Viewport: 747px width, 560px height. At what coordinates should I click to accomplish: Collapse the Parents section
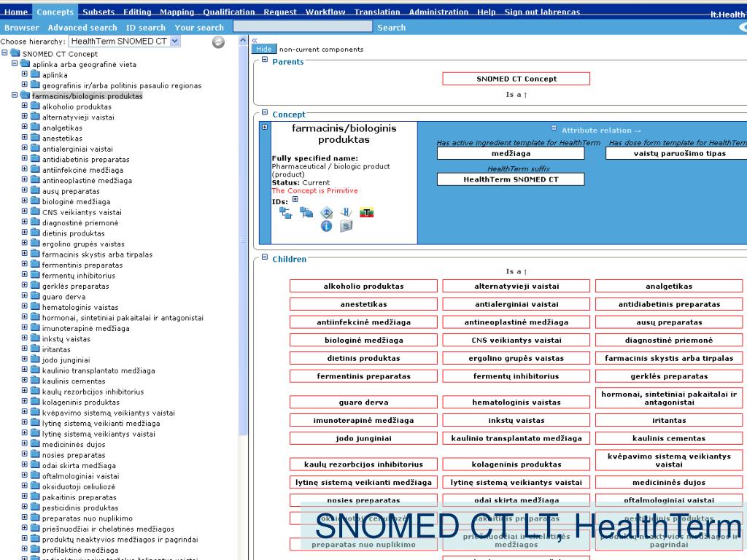pos(265,60)
